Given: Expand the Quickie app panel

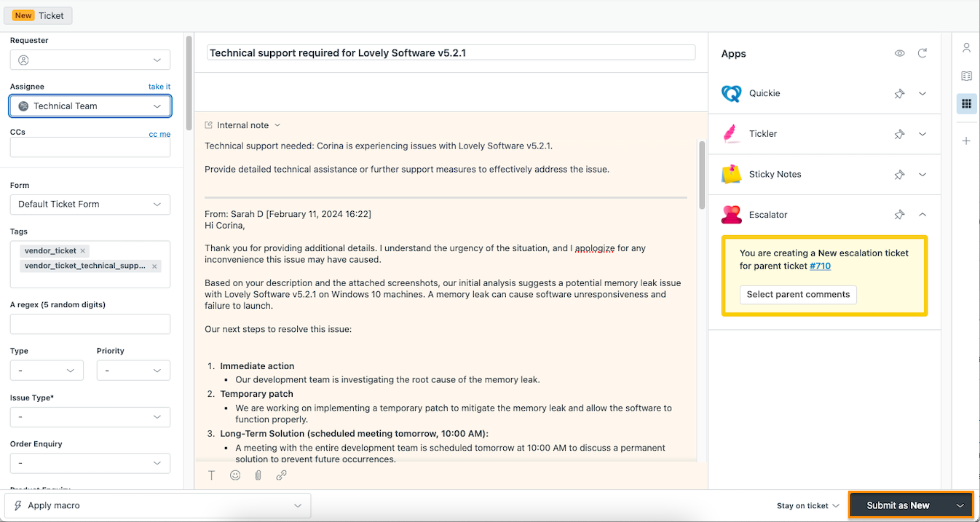Looking at the screenshot, I should pos(922,93).
